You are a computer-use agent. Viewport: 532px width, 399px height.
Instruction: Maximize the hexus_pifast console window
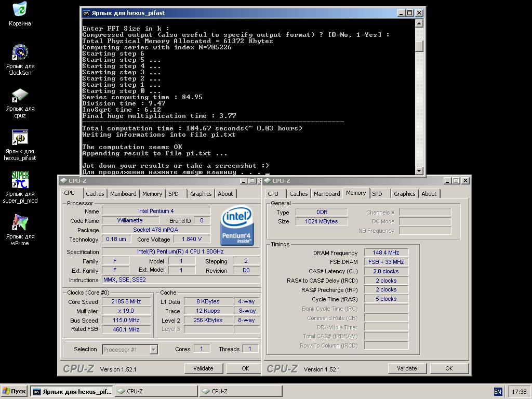coord(410,13)
